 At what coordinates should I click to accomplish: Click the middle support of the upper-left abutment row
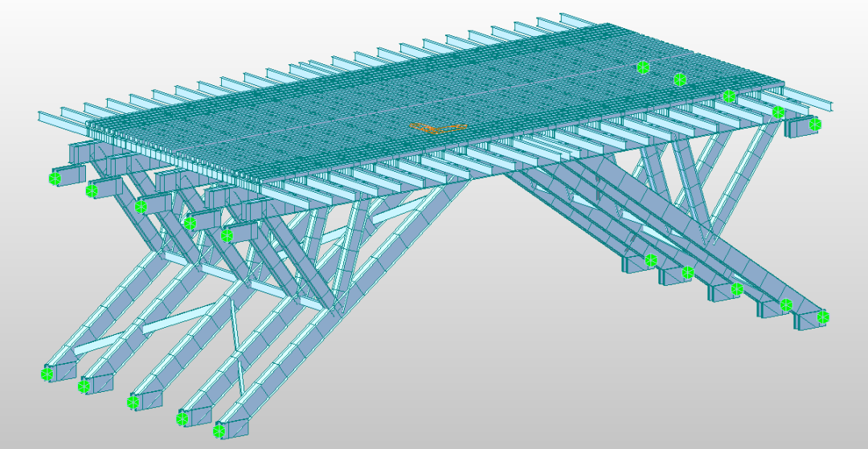(141, 207)
